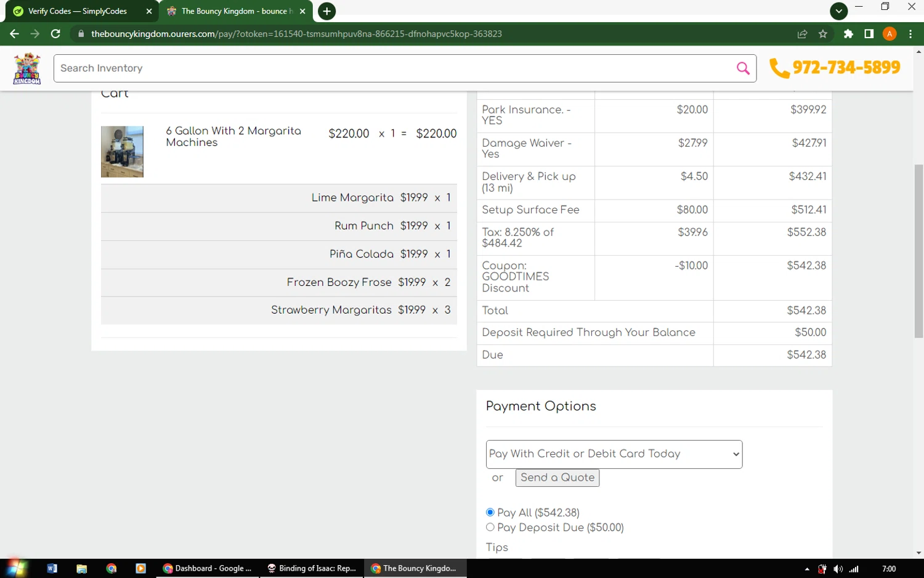This screenshot has height=578, width=924.
Task: Click the browser forward arrow
Action: point(35,34)
